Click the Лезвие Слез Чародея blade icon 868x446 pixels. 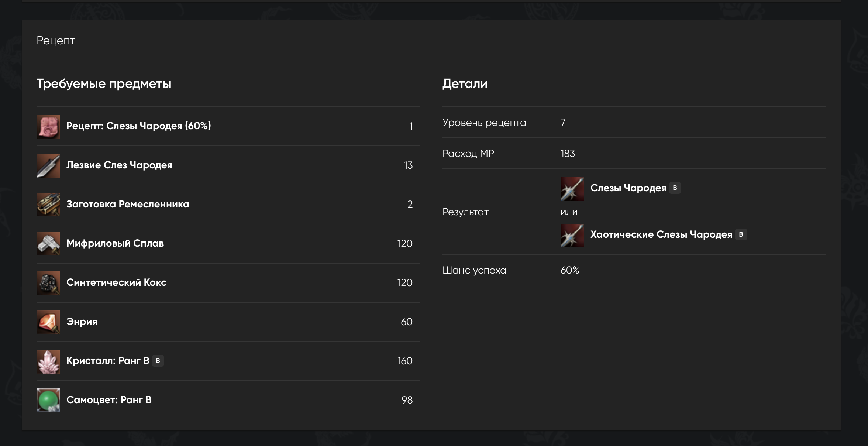[x=48, y=166]
